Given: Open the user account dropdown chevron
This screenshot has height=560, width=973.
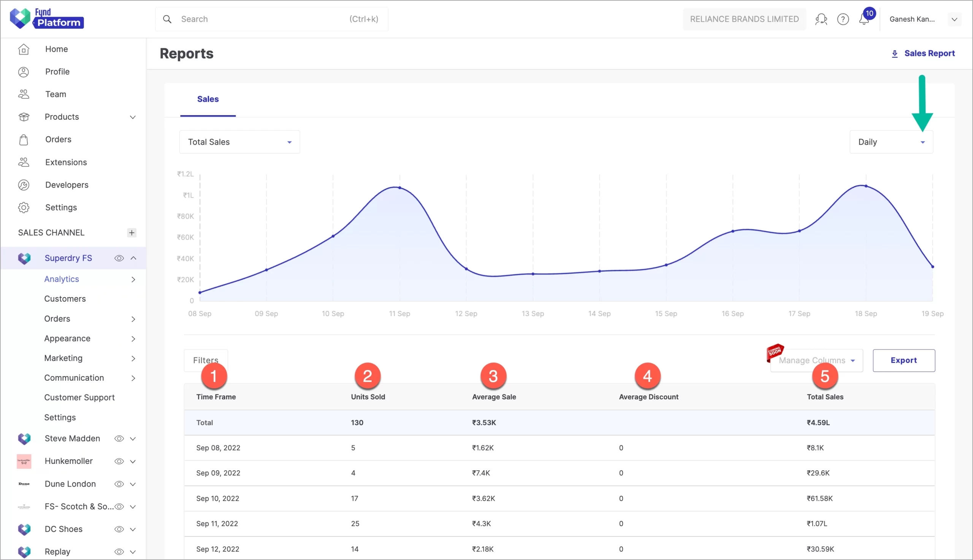Looking at the screenshot, I should [x=954, y=19].
